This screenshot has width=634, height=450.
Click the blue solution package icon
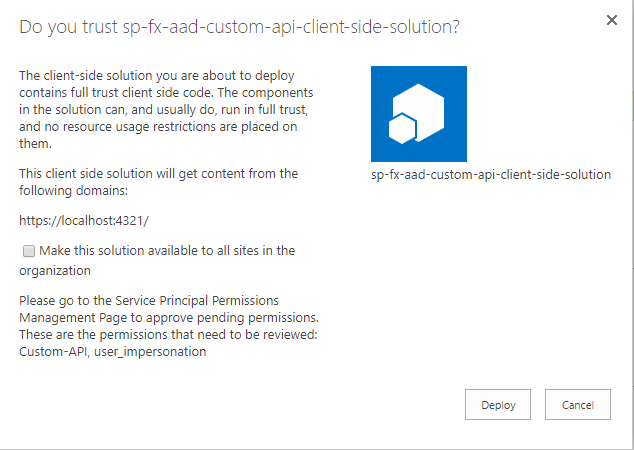pyautogui.click(x=419, y=114)
